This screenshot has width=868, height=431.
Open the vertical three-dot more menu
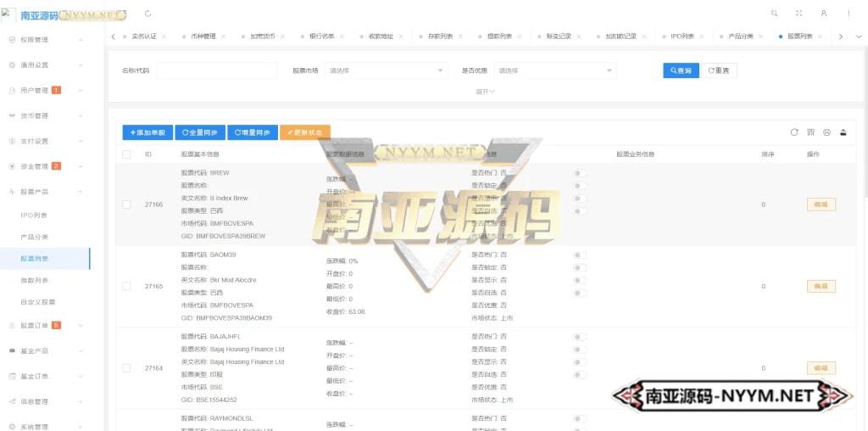[x=849, y=14]
